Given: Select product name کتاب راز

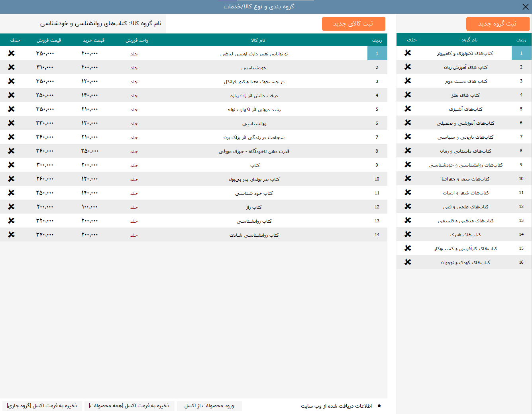Looking at the screenshot, I should tap(254, 207).
